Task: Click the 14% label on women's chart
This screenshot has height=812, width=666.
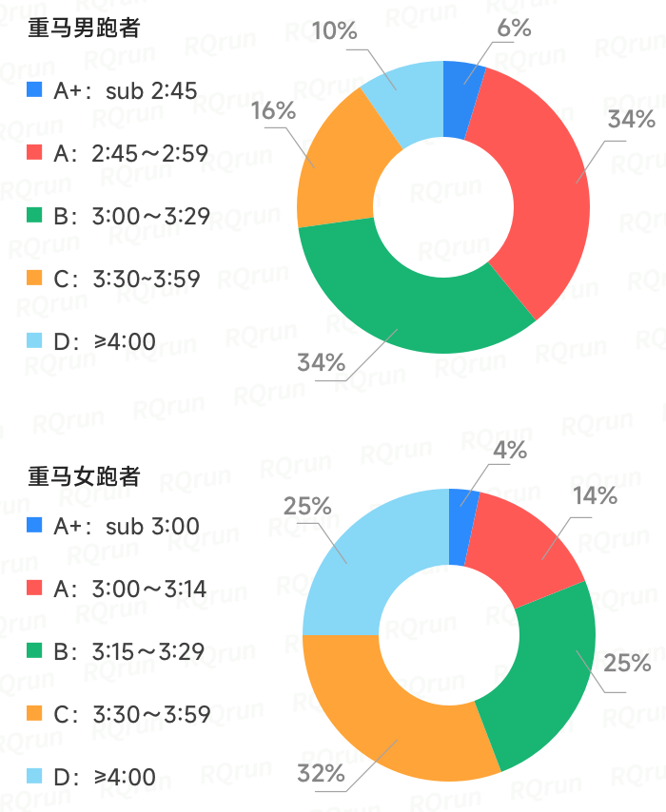Action: [x=595, y=495]
